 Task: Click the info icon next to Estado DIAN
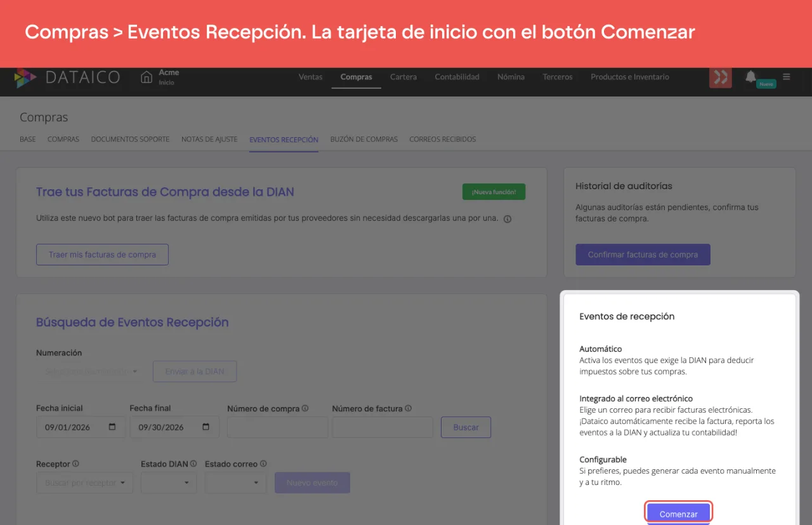[x=193, y=464]
